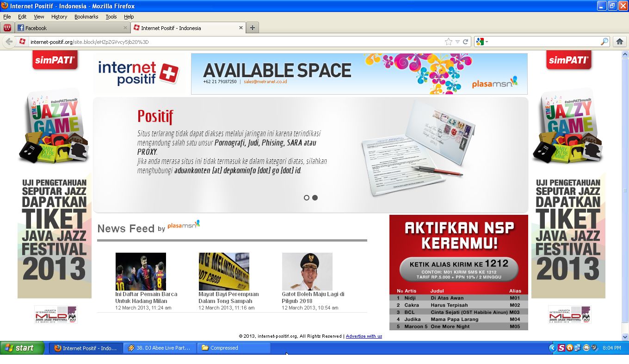Select the Internet Positif - Indonesia tab

click(188, 28)
